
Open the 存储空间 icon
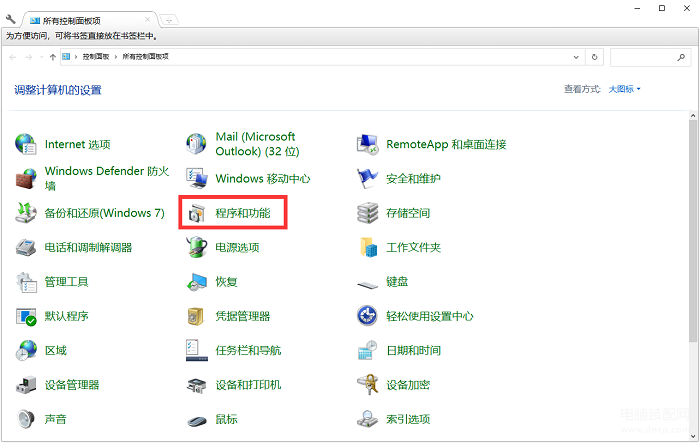pos(367,213)
